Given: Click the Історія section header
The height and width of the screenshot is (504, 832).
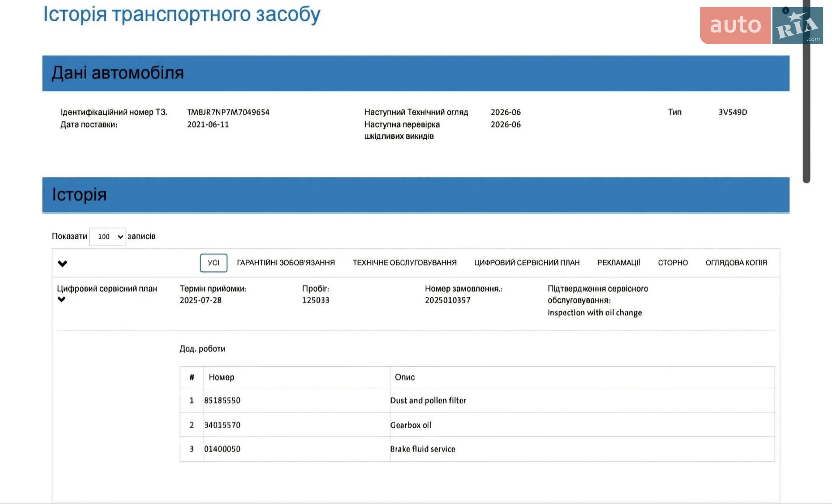Looking at the screenshot, I should (416, 195).
